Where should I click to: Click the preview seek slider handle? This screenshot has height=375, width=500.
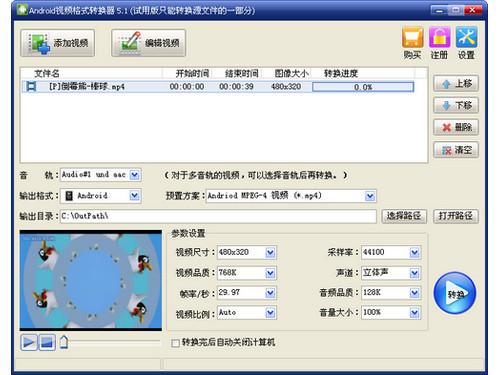pos(64,342)
